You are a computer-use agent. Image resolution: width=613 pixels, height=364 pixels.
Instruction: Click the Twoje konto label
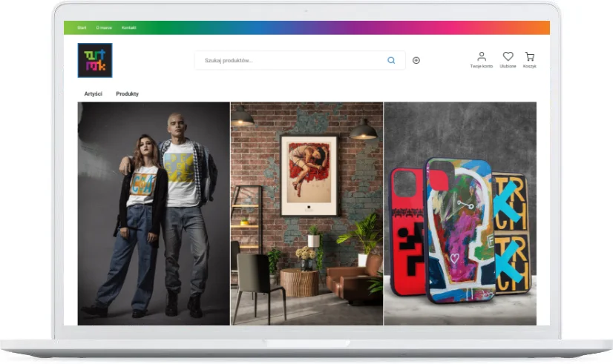481,67
